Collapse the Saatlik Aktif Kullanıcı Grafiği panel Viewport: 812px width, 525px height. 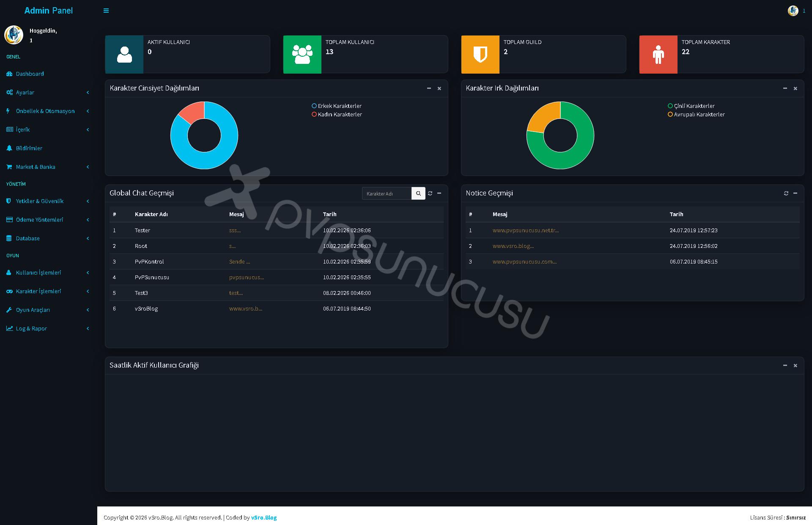click(x=785, y=366)
